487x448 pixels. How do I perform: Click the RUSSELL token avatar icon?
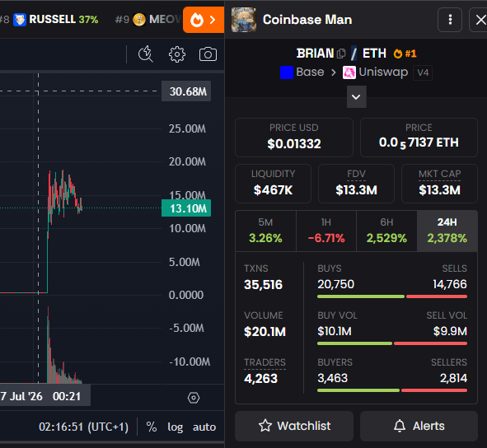pyautogui.click(x=20, y=20)
